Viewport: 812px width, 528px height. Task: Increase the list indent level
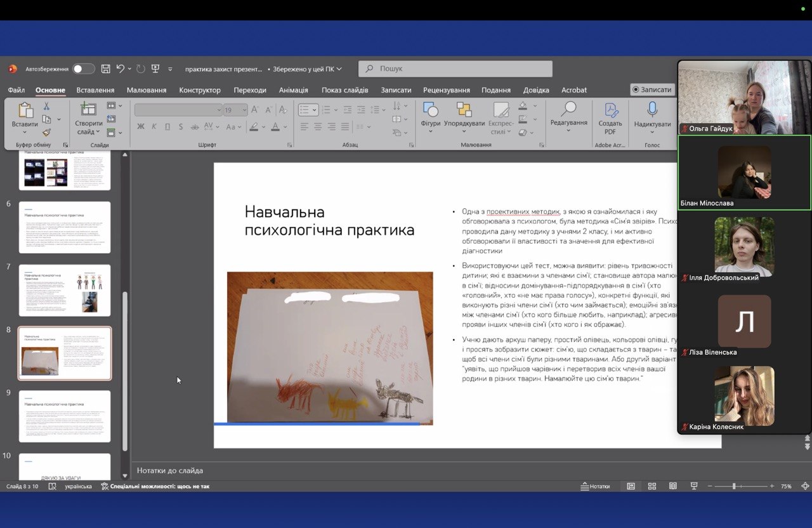362,109
